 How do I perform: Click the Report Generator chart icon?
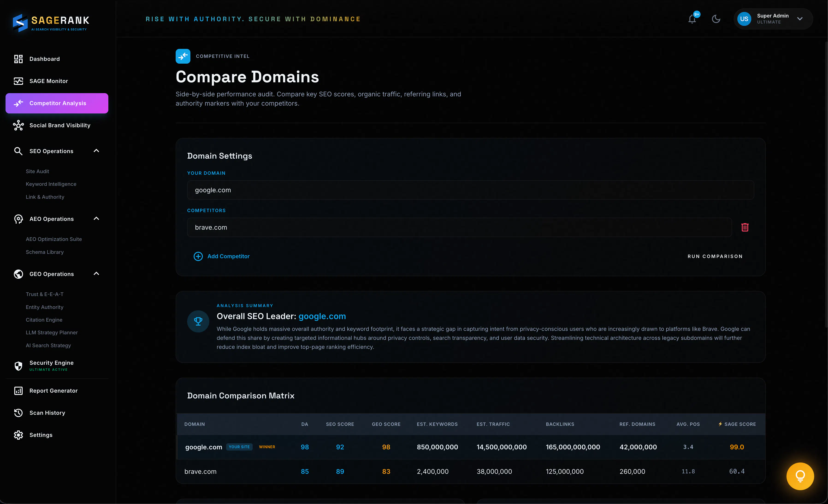pyautogui.click(x=18, y=391)
